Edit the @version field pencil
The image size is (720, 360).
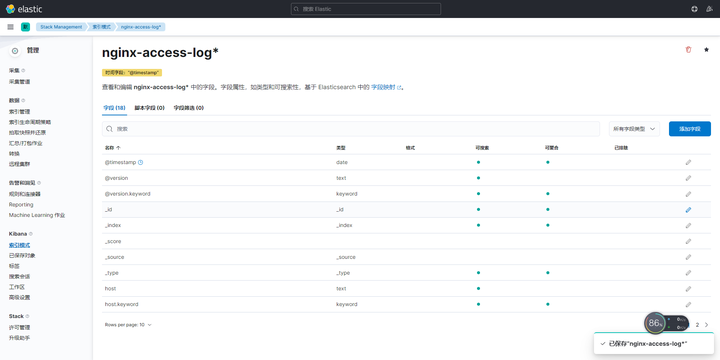(x=688, y=178)
